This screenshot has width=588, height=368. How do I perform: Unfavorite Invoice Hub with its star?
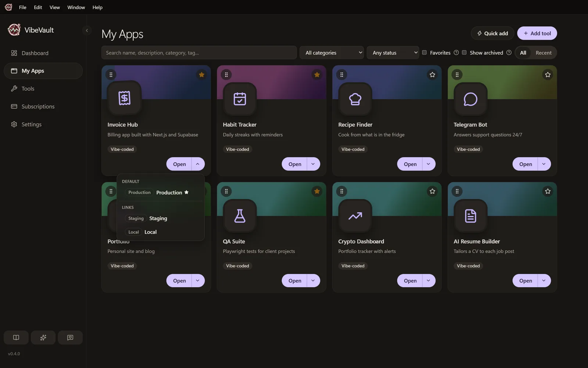click(201, 75)
